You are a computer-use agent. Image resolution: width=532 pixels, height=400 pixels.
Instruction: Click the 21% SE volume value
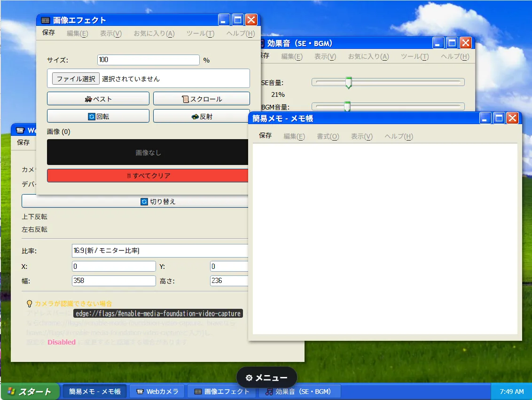point(278,94)
